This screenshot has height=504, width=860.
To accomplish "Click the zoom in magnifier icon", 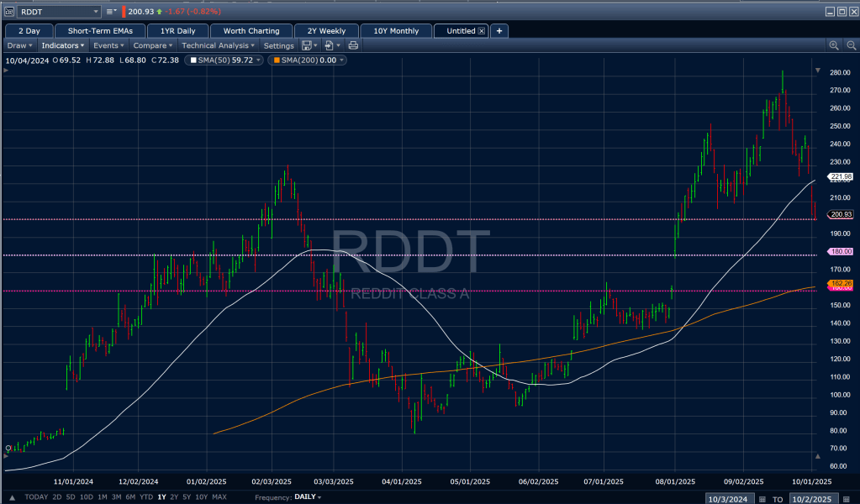I will click(833, 45).
